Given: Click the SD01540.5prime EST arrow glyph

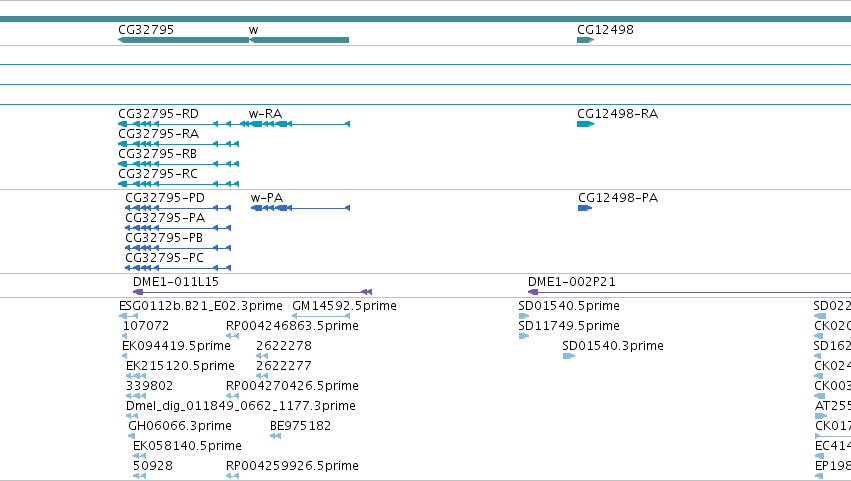Looking at the screenshot, I should click(524, 316).
